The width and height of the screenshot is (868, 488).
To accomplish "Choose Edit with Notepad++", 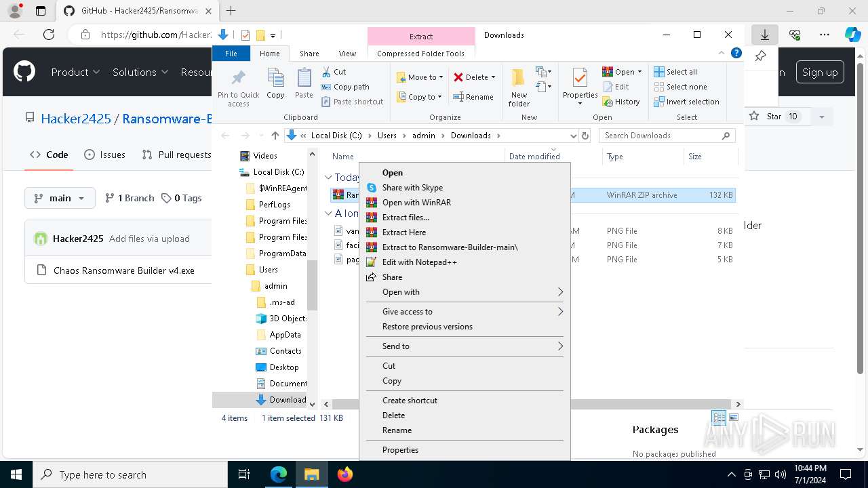I will coord(464,262).
